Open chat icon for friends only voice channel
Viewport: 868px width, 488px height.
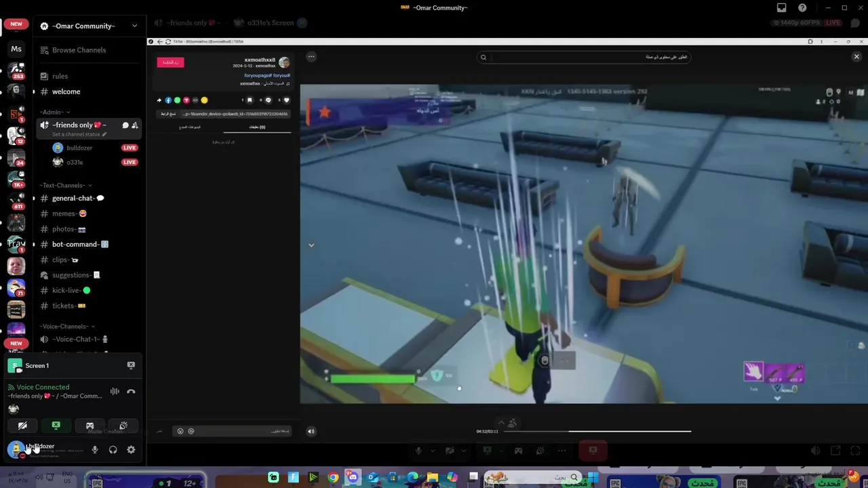click(125, 125)
